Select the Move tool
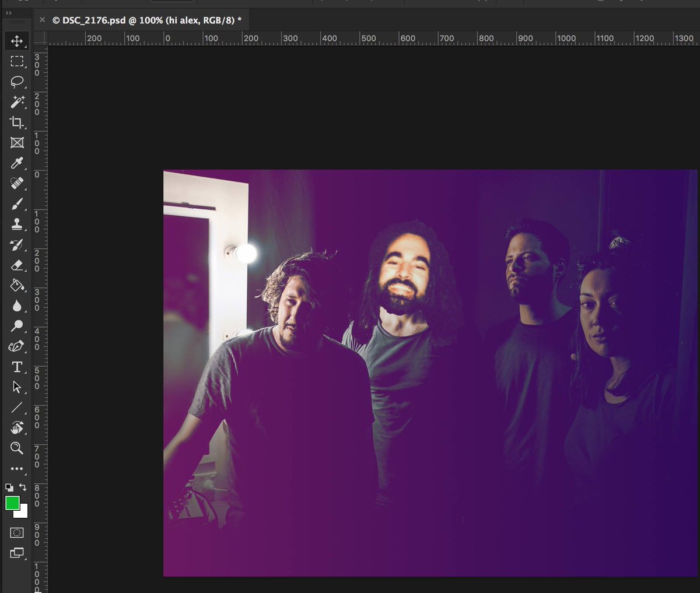 point(17,41)
